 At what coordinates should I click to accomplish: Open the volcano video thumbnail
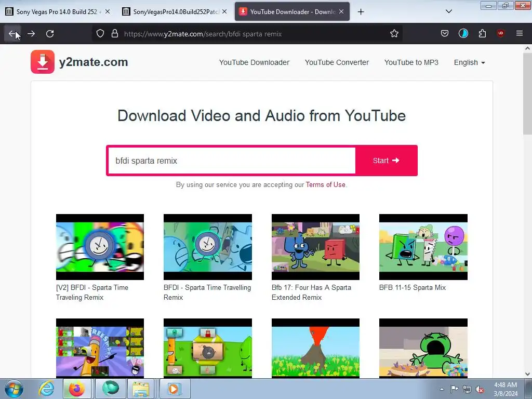(x=315, y=348)
